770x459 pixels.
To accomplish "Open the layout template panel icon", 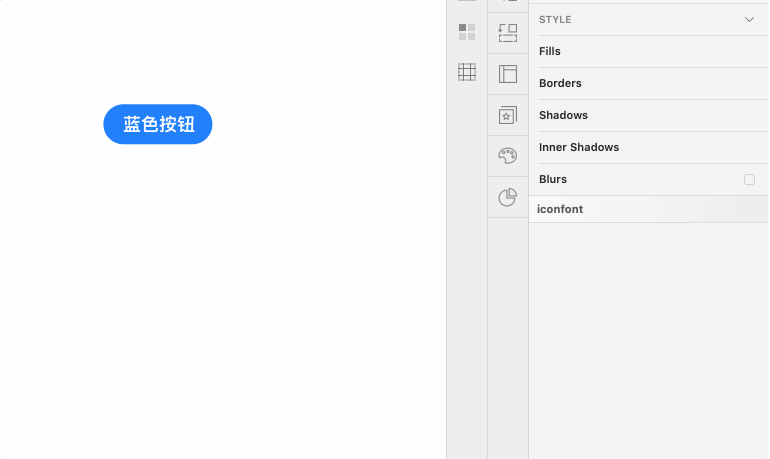I will (x=508, y=74).
